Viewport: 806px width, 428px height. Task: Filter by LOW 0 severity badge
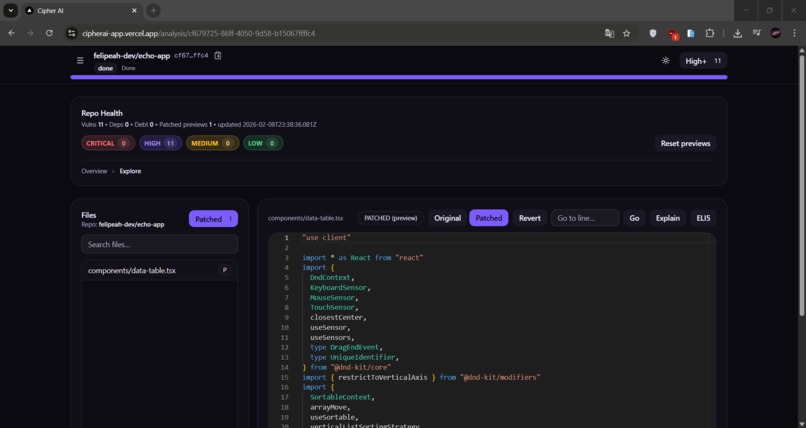pos(263,143)
